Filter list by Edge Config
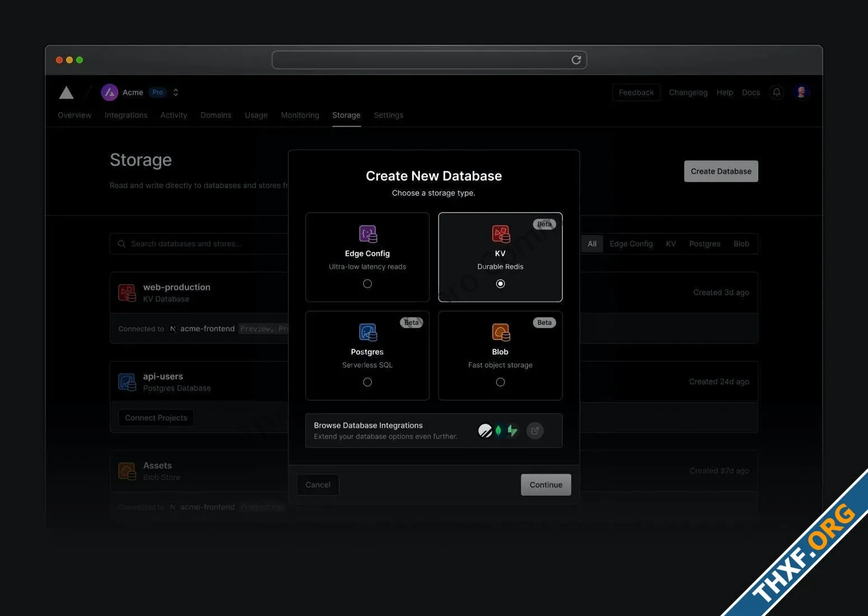 click(631, 244)
